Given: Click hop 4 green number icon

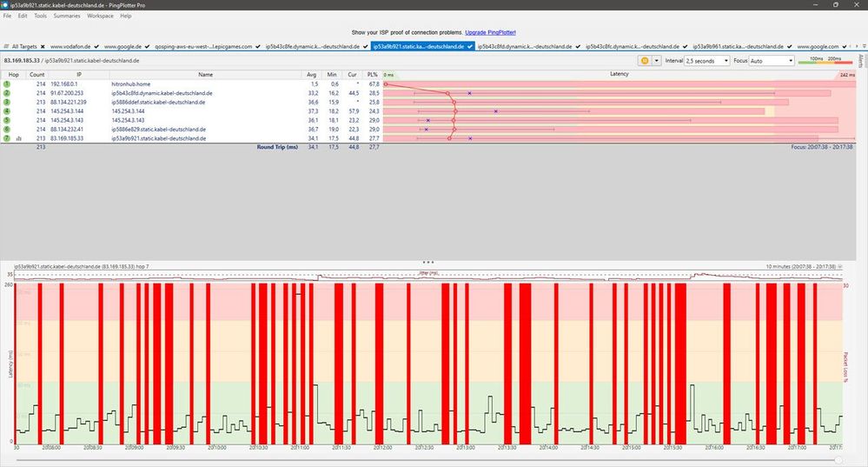Looking at the screenshot, I should [x=6, y=111].
